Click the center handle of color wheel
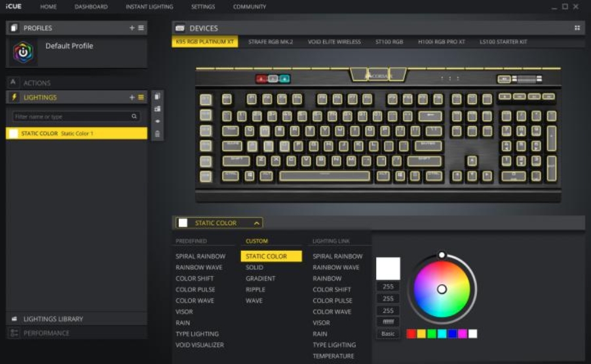The width and height of the screenshot is (591, 364). pos(442,289)
